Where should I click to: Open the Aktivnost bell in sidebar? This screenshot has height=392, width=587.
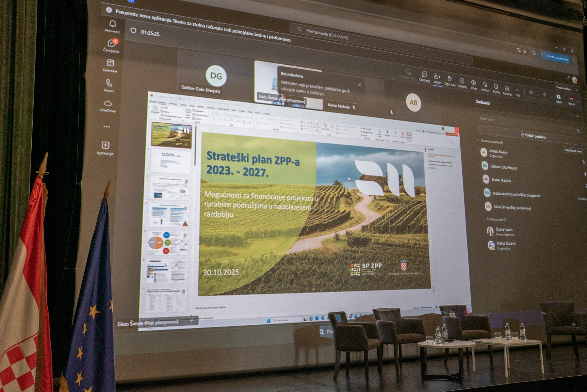pyautogui.click(x=113, y=25)
